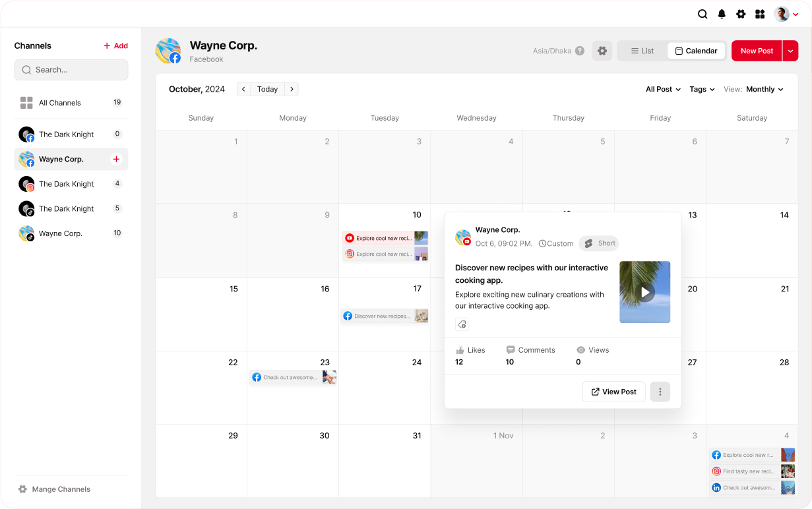812x509 pixels.
Task: Click the View Post button
Action: (x=613, y=392)
